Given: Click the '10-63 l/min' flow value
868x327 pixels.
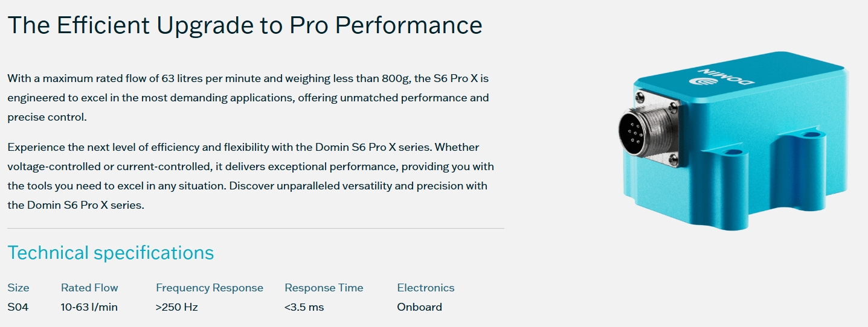Looking at the screenshot, I should [89, 307].
